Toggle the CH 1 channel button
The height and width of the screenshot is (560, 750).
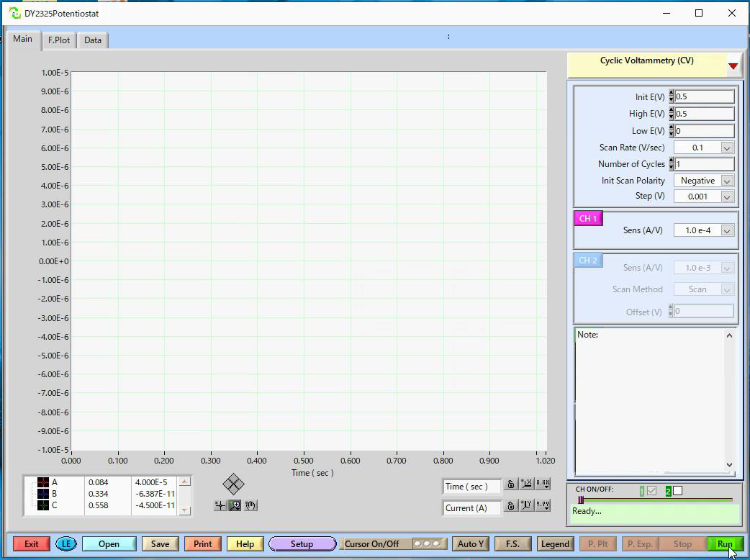click(588, 219)
